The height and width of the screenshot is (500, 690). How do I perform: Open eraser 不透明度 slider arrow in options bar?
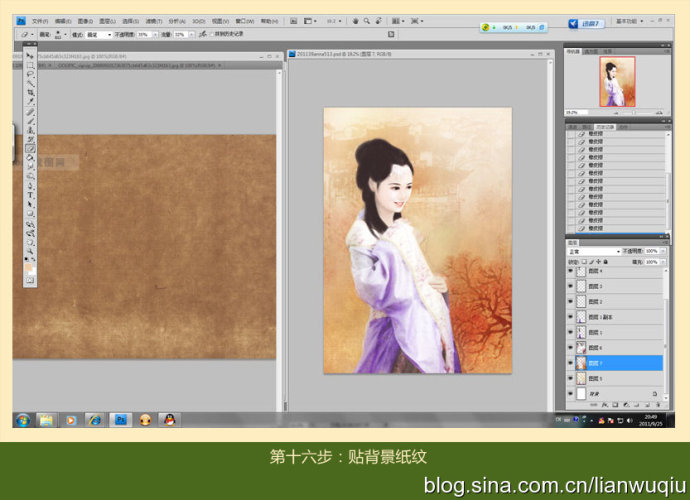(x=155, y=34)
